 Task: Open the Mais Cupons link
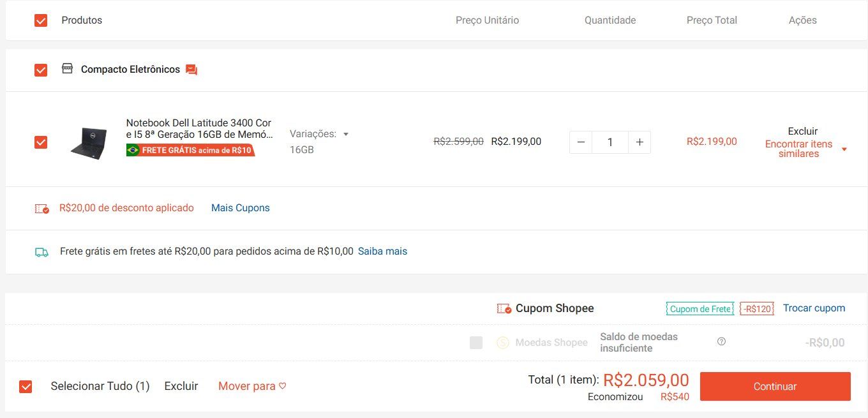[x=240, y=208]
